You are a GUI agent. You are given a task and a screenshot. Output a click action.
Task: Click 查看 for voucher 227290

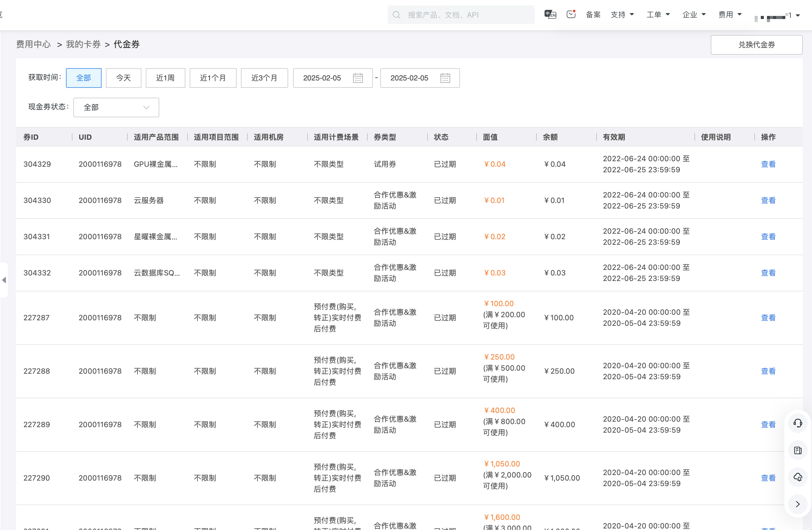point(768,478)
